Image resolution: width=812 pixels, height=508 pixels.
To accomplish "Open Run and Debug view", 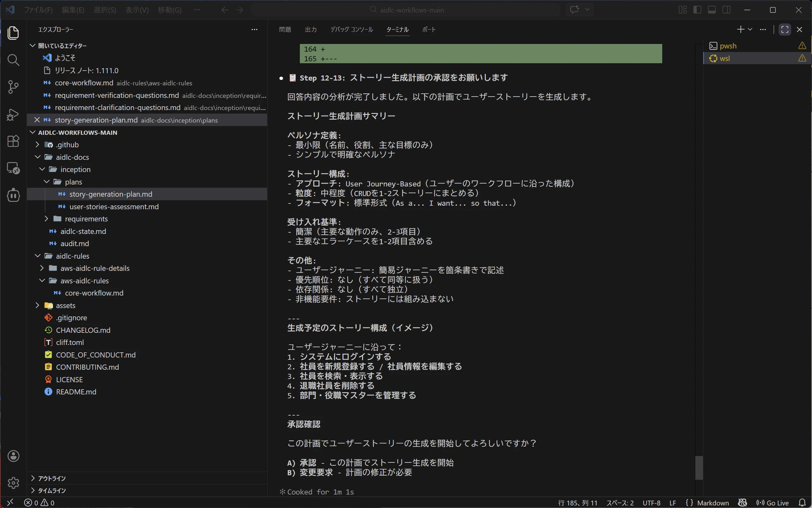I will click(x=13, y=114).
